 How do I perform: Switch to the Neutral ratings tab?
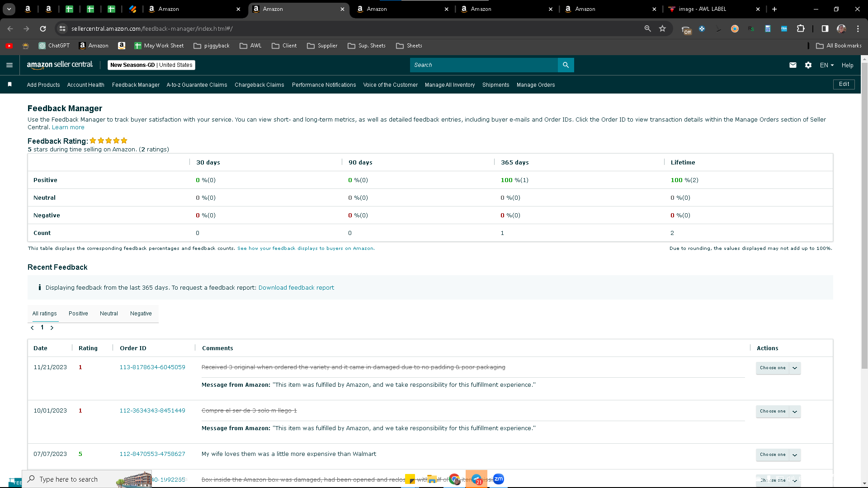(109, 314)
